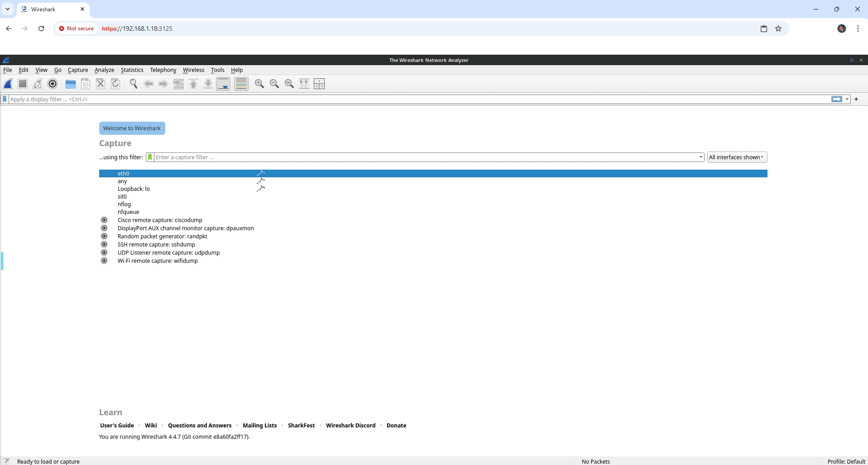Click the Find a packet magnifier icon
868x465 pixels.
click(x=134, y=84)
